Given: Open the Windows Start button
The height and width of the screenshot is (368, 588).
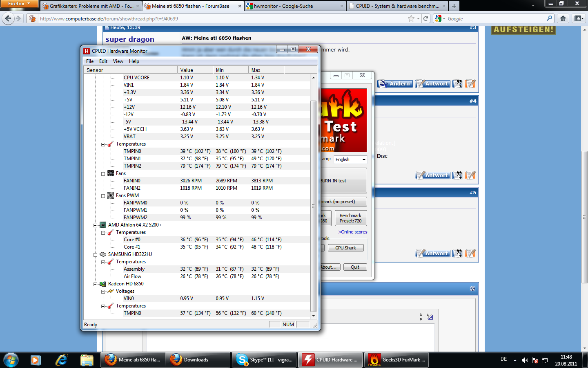Looking at the screenshot, I should 11,360.
